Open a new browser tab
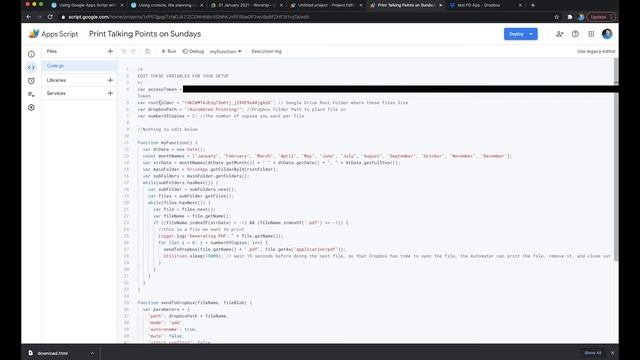This screenshot has width=640, height=360. 533,5
